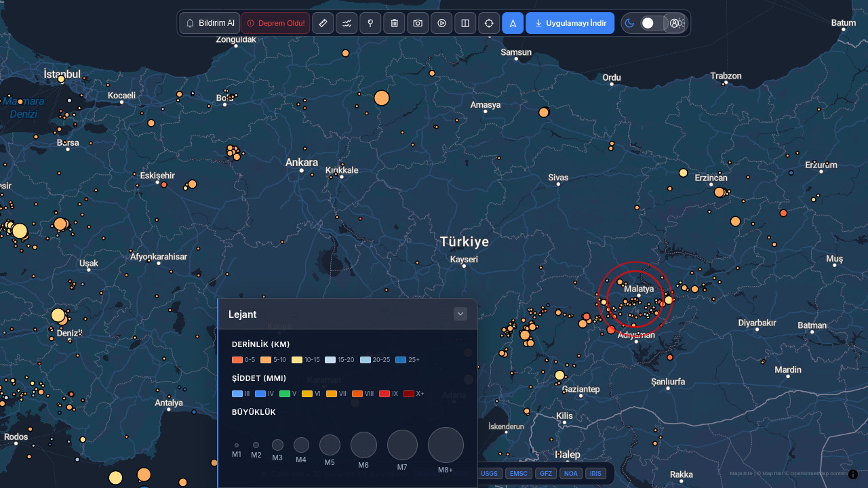Click the BÜYÜKLÜK legend heading
Viewport: 868px width, 488px height.
[254, 412]
